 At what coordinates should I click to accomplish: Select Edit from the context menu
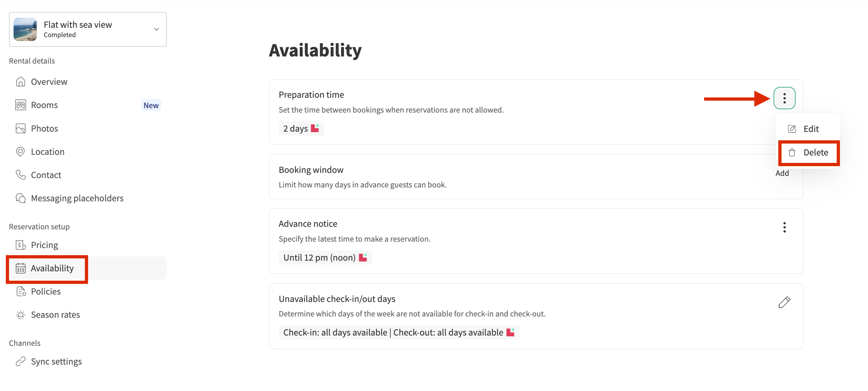[x=810, y=129]
